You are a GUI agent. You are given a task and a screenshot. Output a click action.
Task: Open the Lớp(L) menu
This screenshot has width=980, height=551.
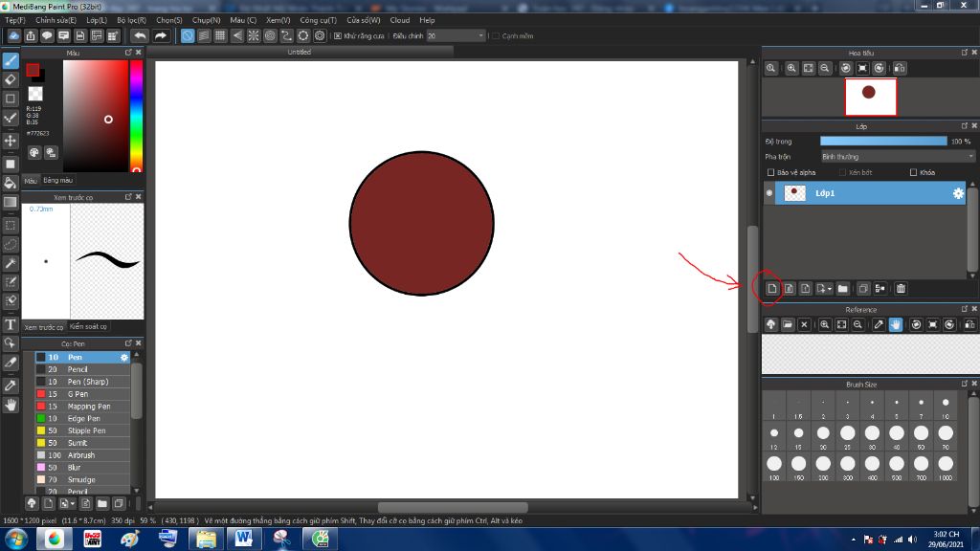point(97,20)
